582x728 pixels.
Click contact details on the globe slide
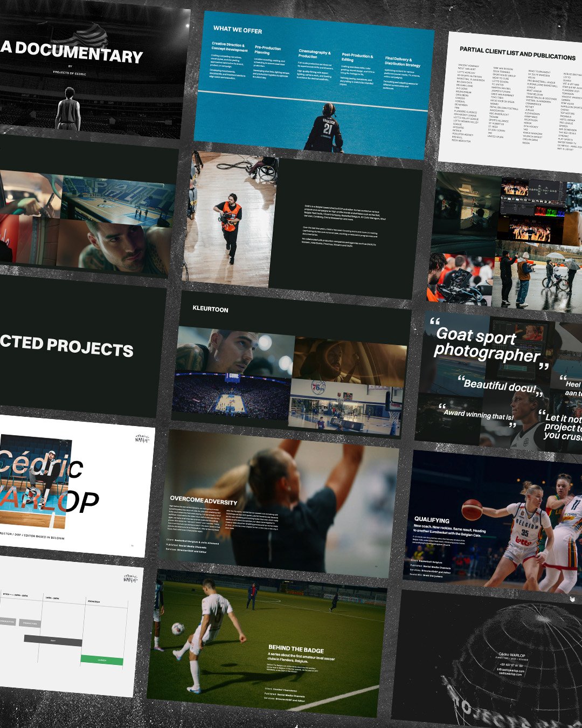pos(511,664)
